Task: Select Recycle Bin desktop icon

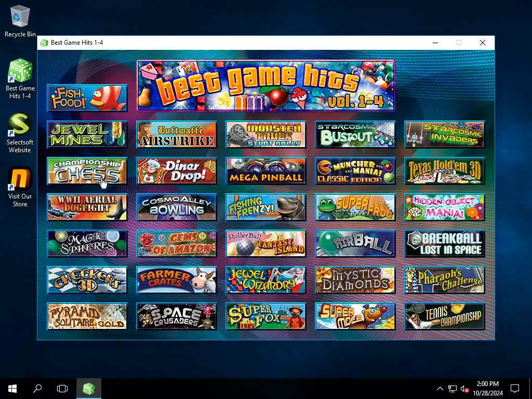Action: coord(20,21)
